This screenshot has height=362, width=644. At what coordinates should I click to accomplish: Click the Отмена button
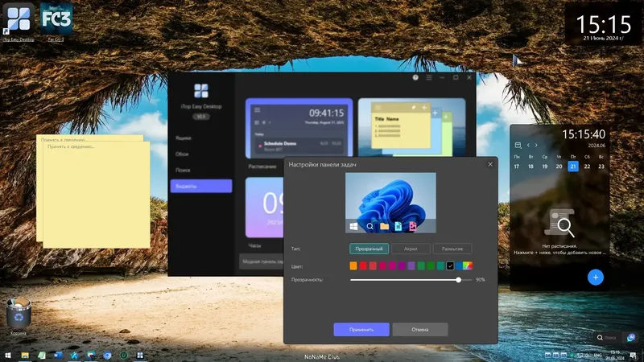coord(419,330)
